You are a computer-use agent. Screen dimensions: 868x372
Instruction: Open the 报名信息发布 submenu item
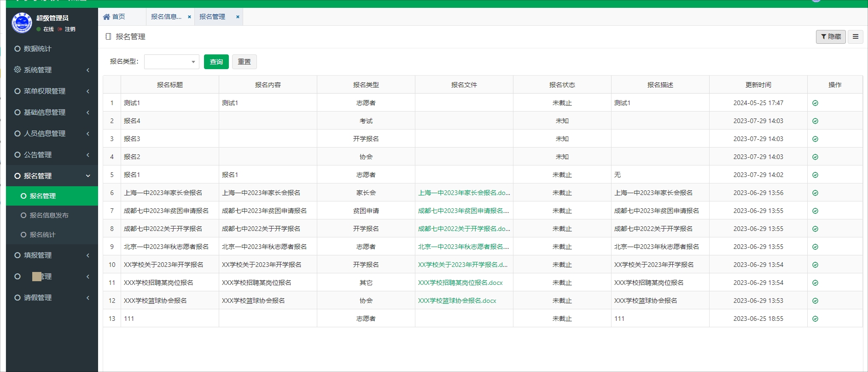[x=52, y=215]
